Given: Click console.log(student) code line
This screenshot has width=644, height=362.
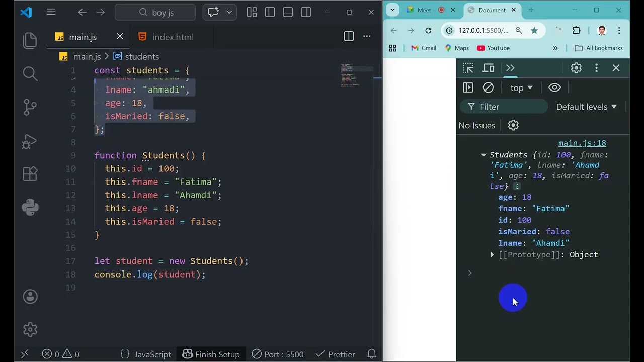Looking at the screenshot, I should tap(150, 274).
